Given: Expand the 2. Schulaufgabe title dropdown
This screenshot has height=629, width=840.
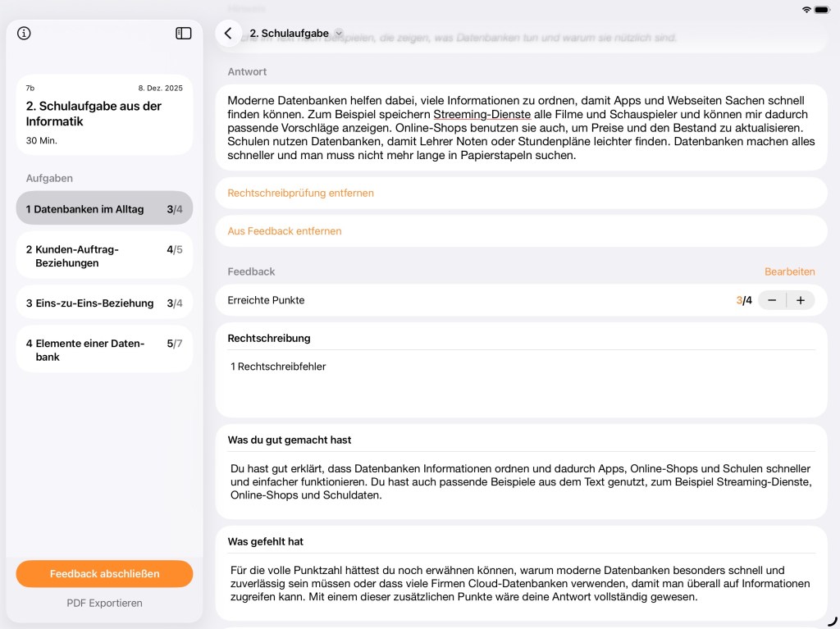Looking at the screenshot, I should tap(339, 34).
